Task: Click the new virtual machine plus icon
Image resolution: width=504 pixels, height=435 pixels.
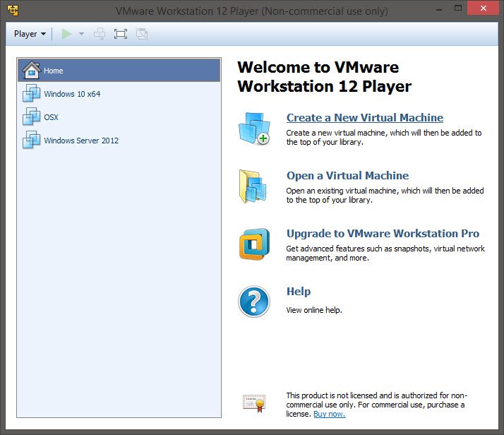Action: [x=254, y=129]
